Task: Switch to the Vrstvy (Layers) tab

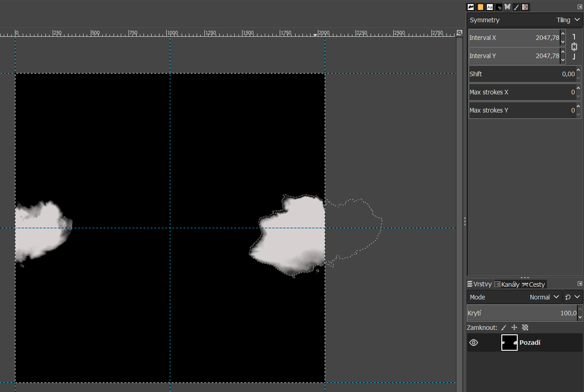Action: (x=480, y=284)
